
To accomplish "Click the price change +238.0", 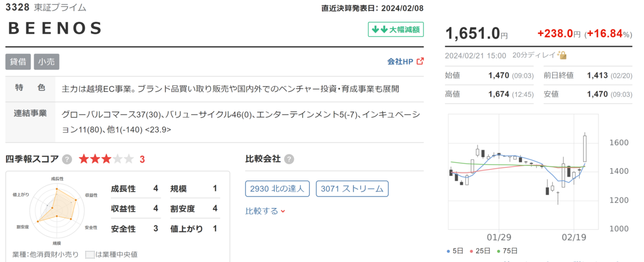I will [555, 33].
